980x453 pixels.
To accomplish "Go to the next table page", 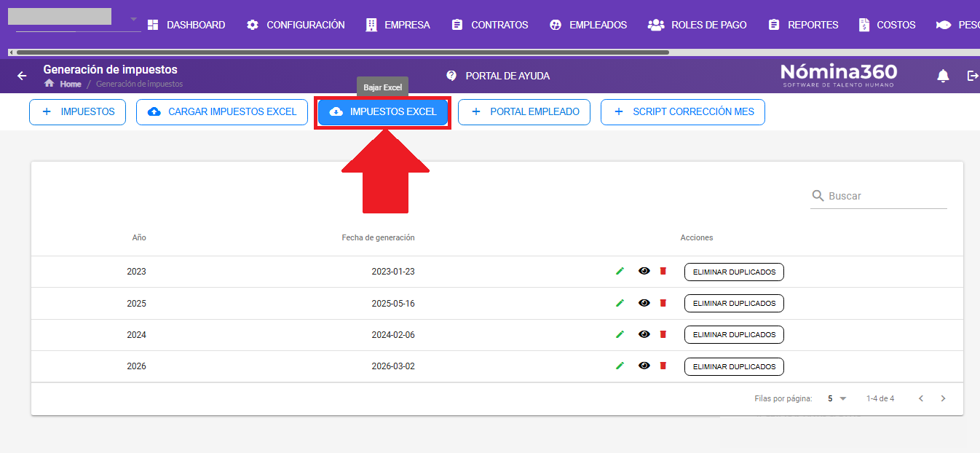I will pyautogui.click(x=943, y=398).
